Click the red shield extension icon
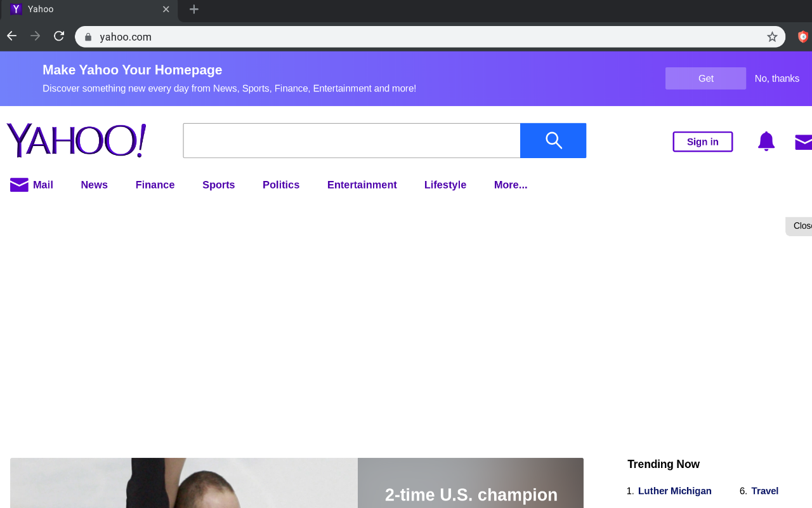This screenshot has height=508, width=812. 803,37
